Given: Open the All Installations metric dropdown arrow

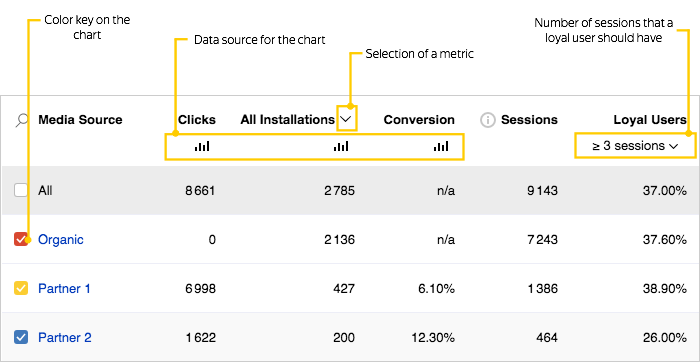Looking at the screenshot, I should click(346, 119).
